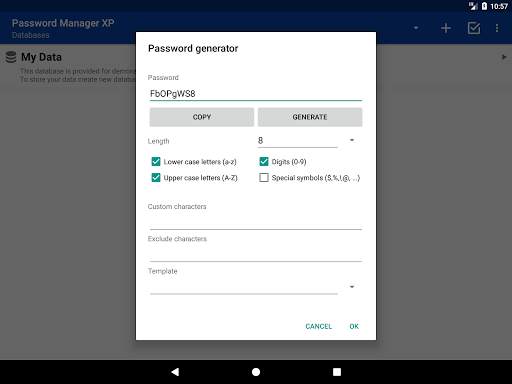Open the three-dot overflow menu
The width and height of the screenshot is (512, 384).
click(x=497, y=28)
